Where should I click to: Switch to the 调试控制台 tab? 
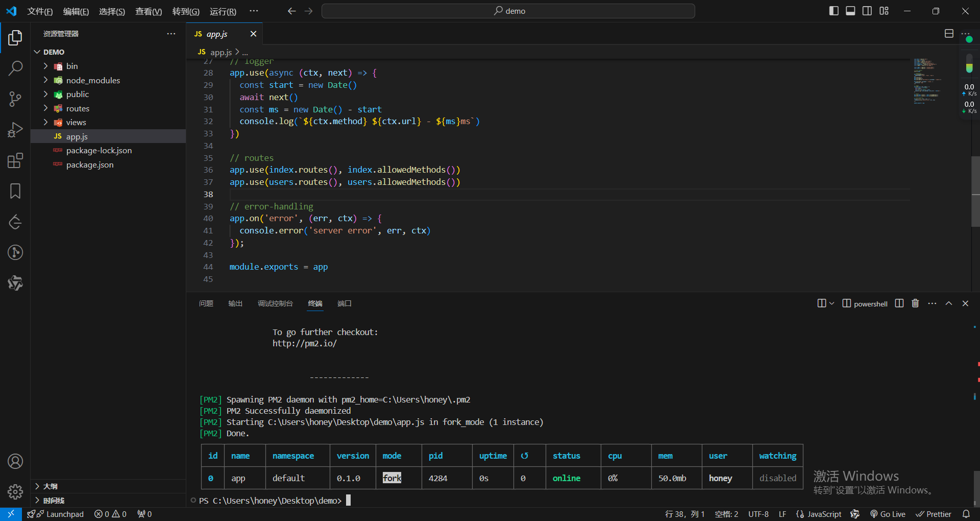click(x=275, y=303)
